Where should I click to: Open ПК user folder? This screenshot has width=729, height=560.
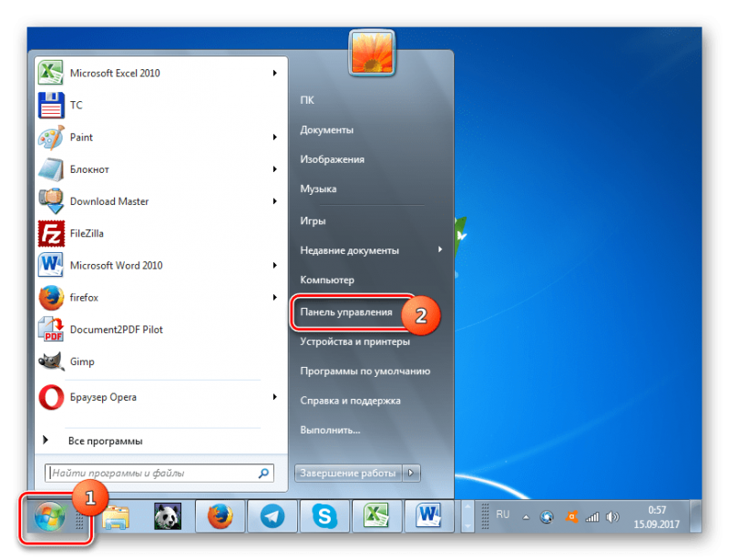(x=307, y=100)
